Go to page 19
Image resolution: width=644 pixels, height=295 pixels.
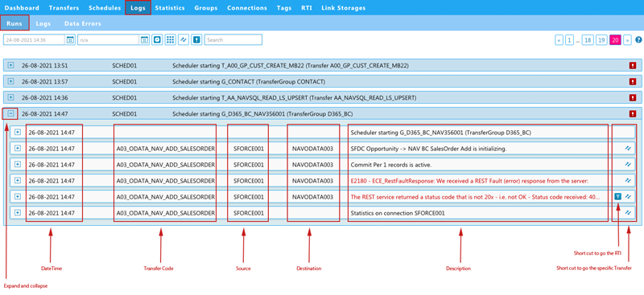[601, 40]
